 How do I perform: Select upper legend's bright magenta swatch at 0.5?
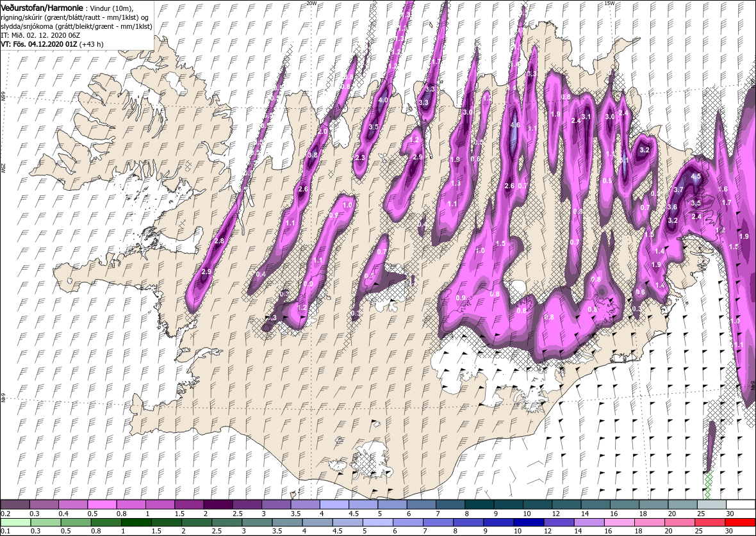[x=103, y=504]
